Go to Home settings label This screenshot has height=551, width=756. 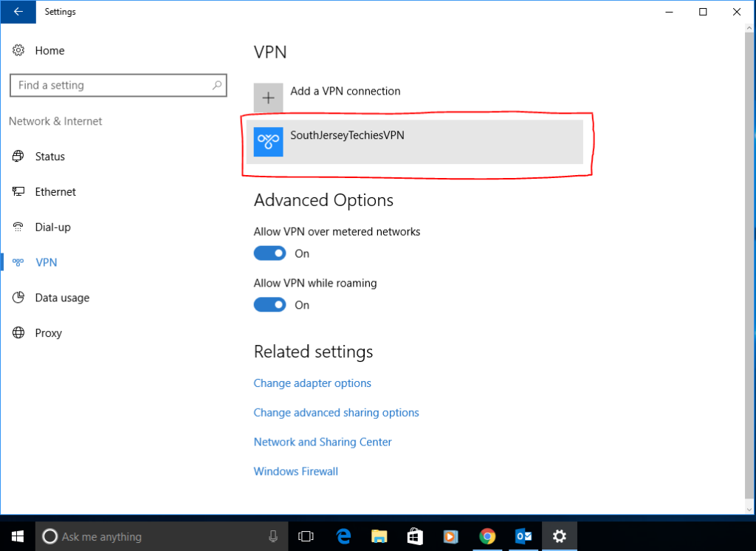coord(49,51)
